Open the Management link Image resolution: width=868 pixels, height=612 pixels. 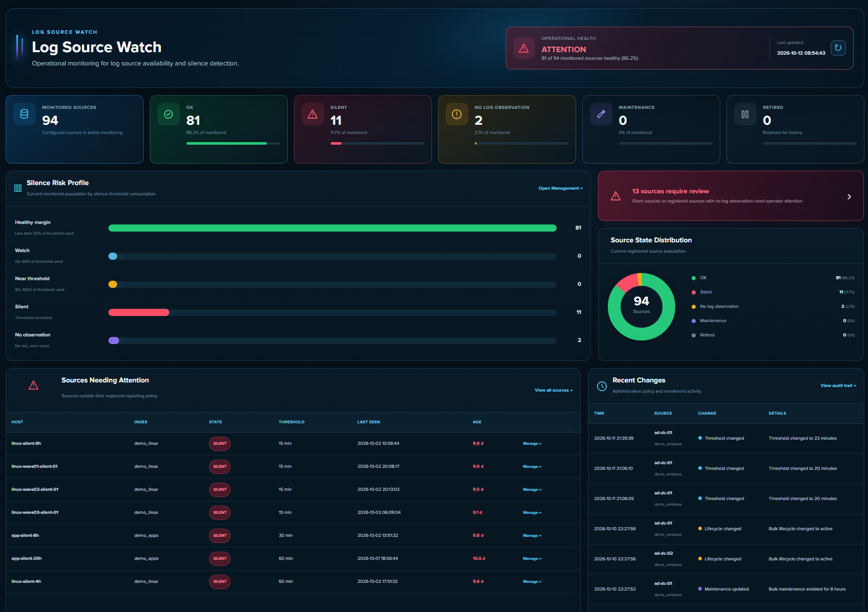(x=560, y=188)
